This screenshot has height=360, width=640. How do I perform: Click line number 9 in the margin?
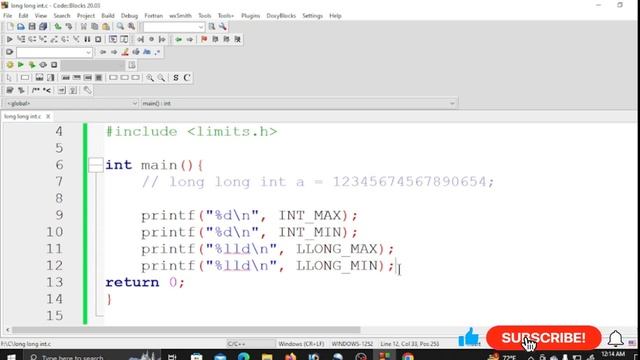(x=59, y=215)
